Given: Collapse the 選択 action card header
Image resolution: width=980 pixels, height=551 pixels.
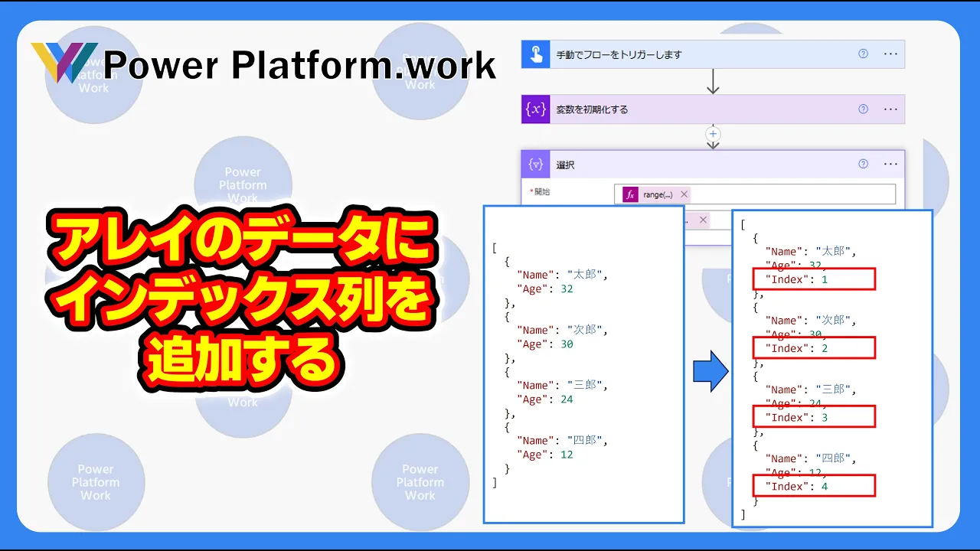Looking at the screenshot, I should (x=713, y=165).
